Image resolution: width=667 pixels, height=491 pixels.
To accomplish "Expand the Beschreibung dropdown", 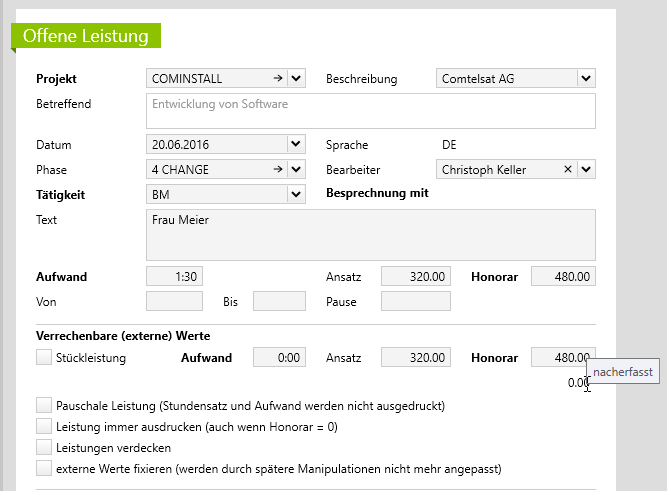I will coord(586,78).
